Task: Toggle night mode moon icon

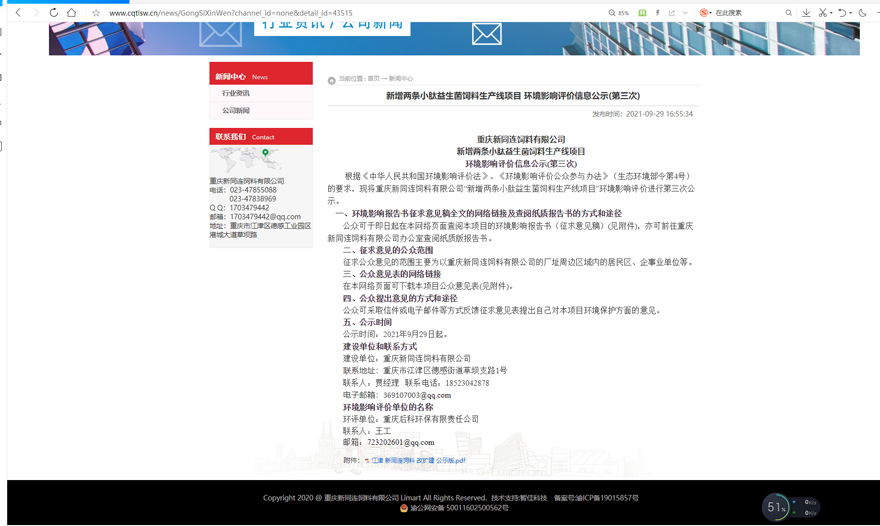Action: coord(863,13)
